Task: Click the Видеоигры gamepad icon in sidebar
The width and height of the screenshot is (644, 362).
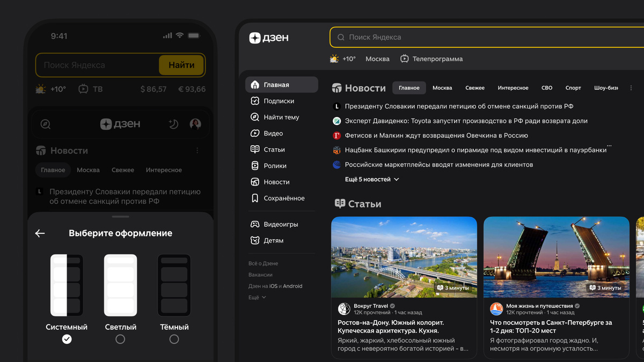Action: 255,224
